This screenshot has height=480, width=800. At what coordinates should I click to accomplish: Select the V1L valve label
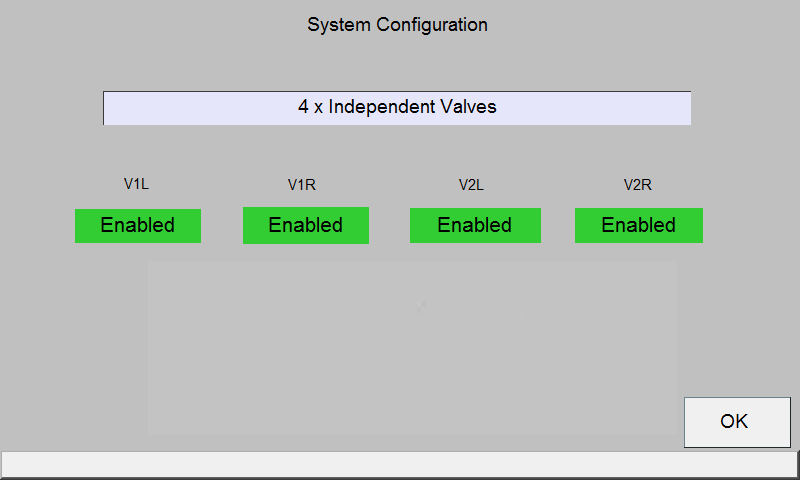[136, 184]
